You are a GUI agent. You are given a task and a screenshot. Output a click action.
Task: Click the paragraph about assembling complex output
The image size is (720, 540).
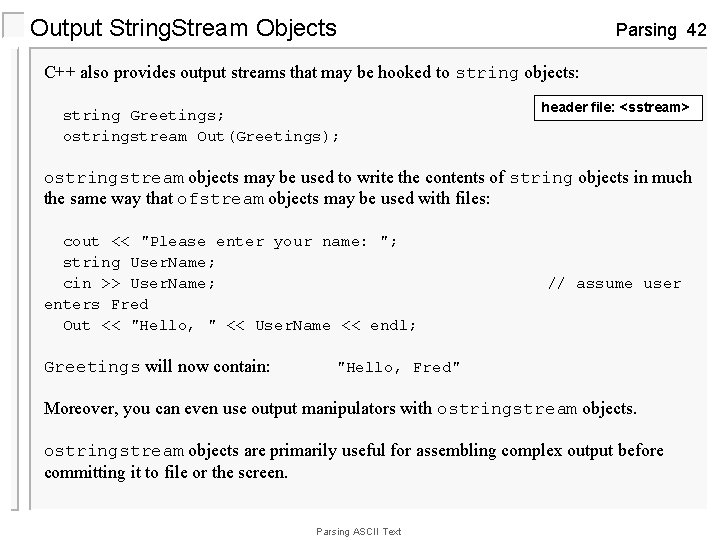353,461
